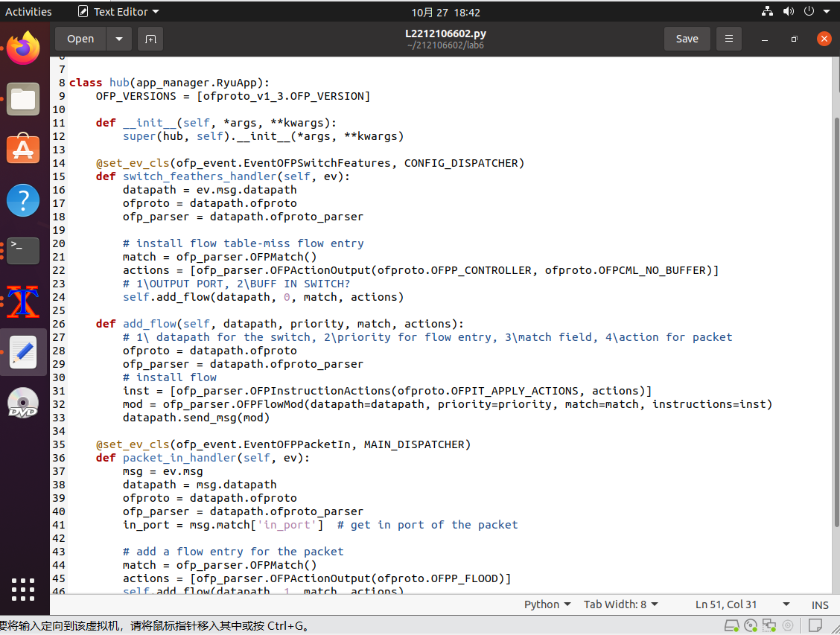This screenshot has height=635, width=840.
Task: Restore the Text Editor window size
Action: tap(794, 39)
